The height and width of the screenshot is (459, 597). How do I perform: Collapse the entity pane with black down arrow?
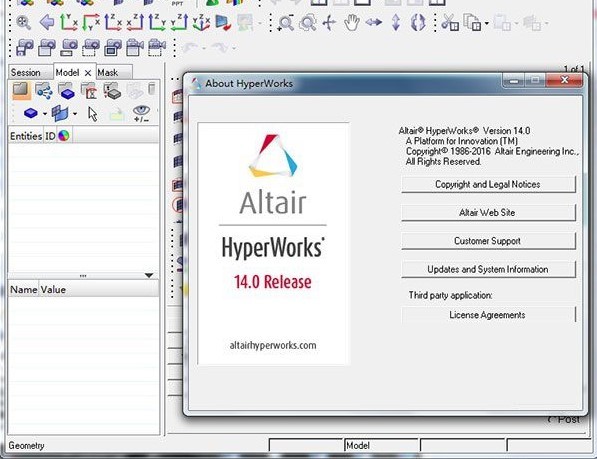(x=149, y=275)
